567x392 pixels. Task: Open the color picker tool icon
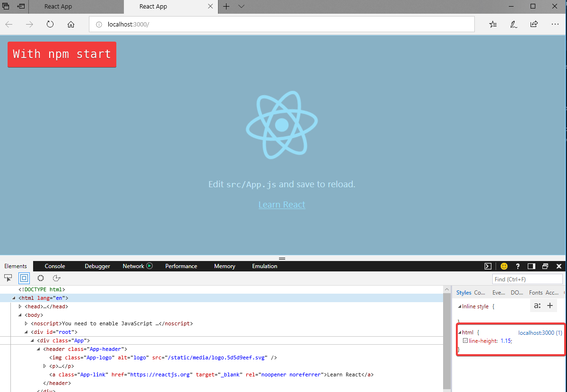(41, 278)
